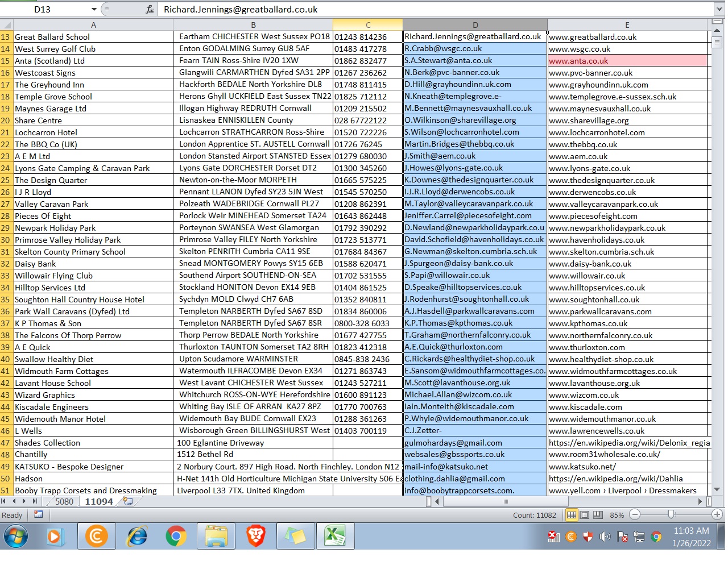728x582 pixels.
Task: Open Internet Explorer from the taskbar
Action: (136, 536)
